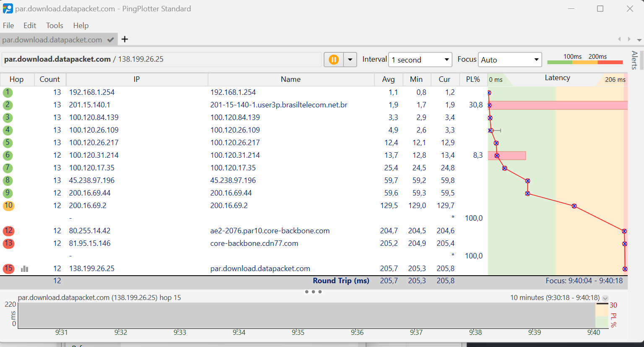Open the Tools menu
The image size is (644, 347).
[x=55, y=26]
